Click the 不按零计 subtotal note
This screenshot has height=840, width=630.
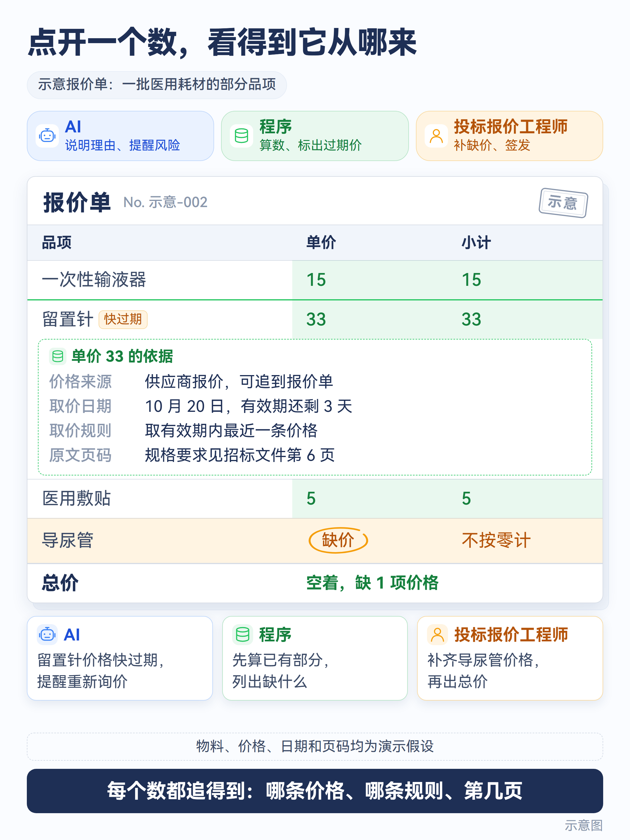click(496, 540)
